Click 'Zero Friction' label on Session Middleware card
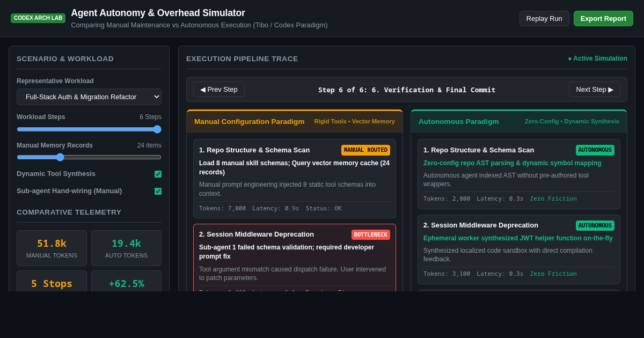Screen dimensions: 644x338 553,274
